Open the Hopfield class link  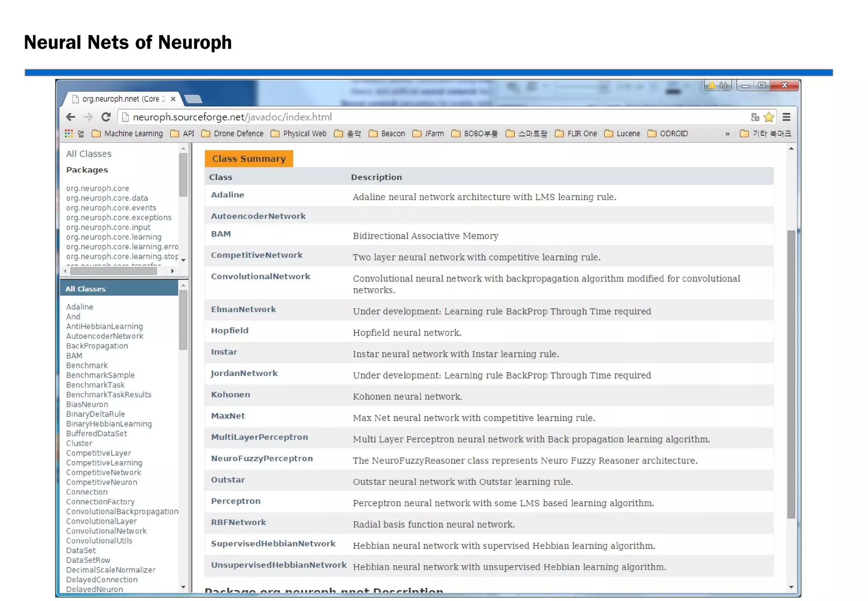230,331
